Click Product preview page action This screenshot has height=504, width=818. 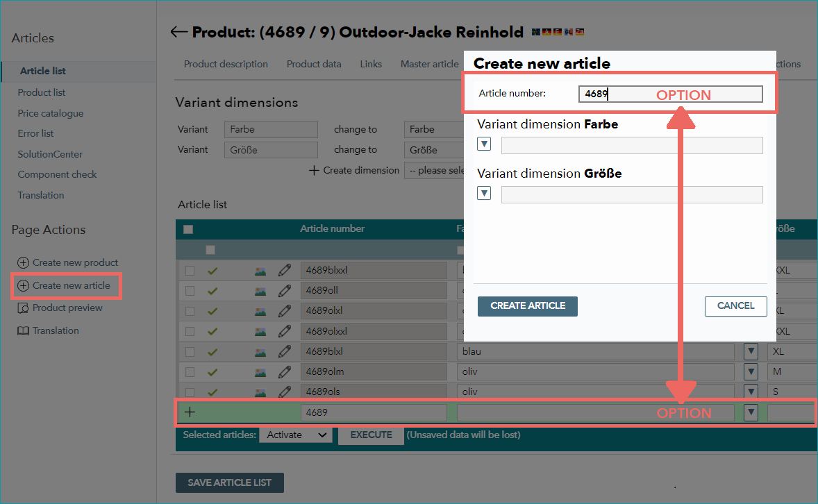click(60, 308)
